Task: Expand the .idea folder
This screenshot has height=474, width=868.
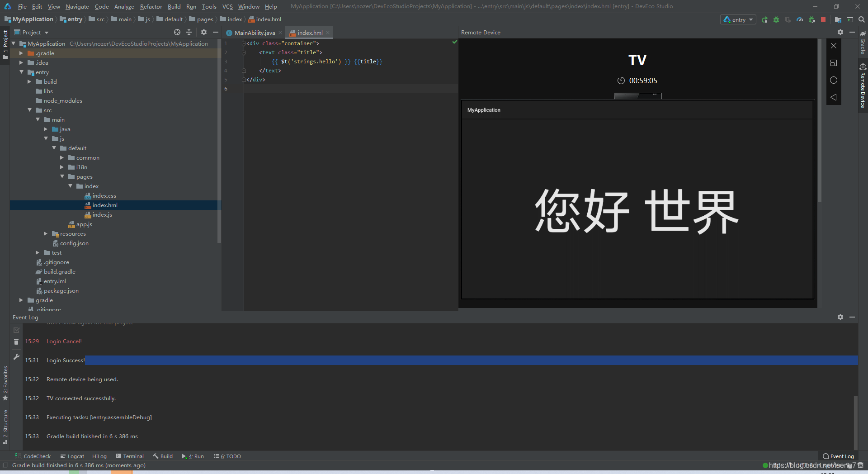Action: coord(21,63)
